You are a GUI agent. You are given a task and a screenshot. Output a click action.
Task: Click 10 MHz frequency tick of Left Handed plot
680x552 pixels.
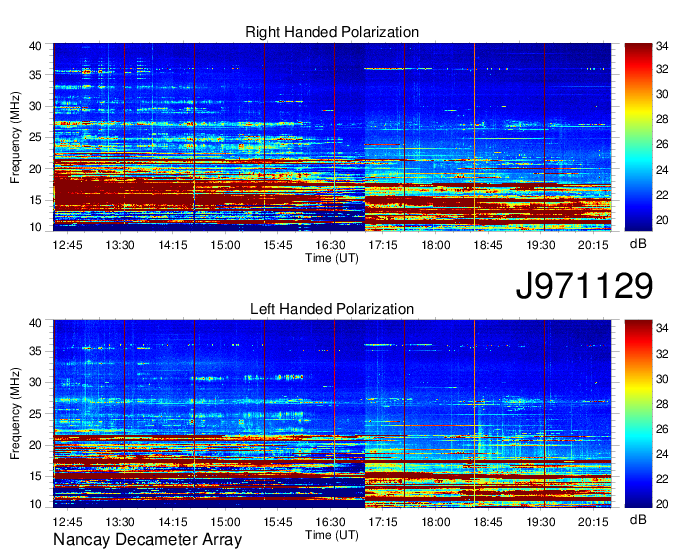pos(36,504)
